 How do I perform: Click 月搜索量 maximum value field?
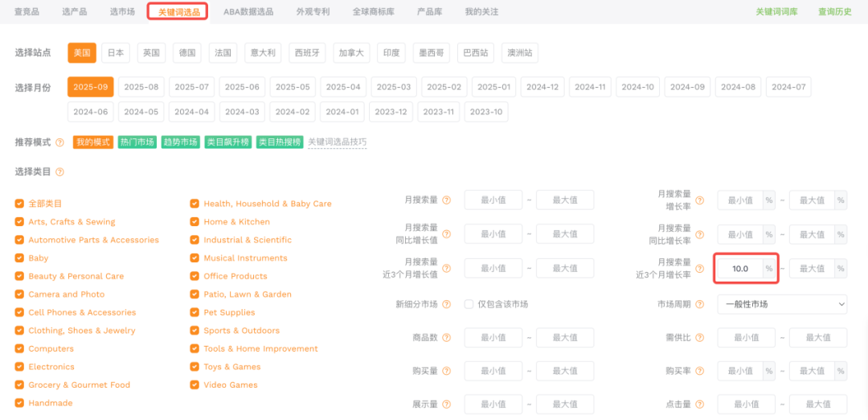(565, 200)
